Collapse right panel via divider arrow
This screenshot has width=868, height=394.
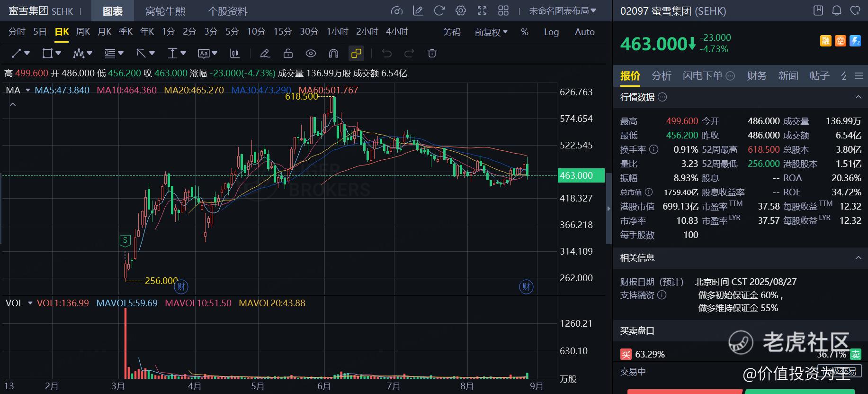tap(609, 208)
